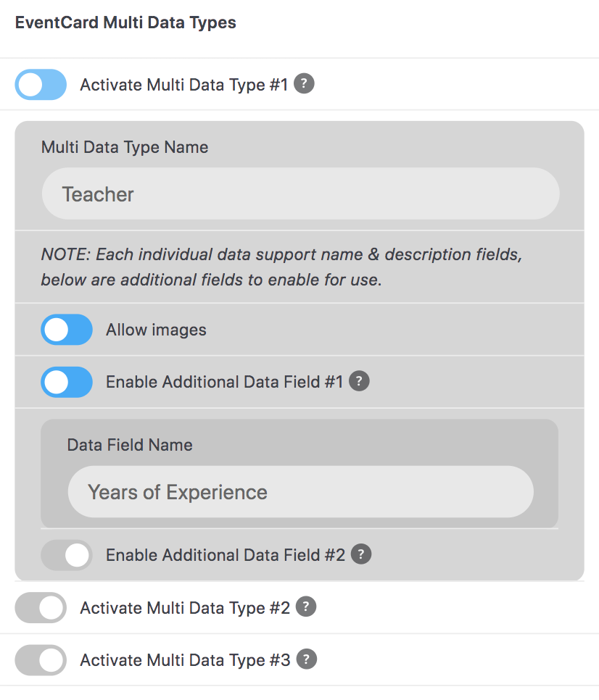Focus the Years of Experience text field
This screenshot has width=599, height=700.
[x=300, y=492]
